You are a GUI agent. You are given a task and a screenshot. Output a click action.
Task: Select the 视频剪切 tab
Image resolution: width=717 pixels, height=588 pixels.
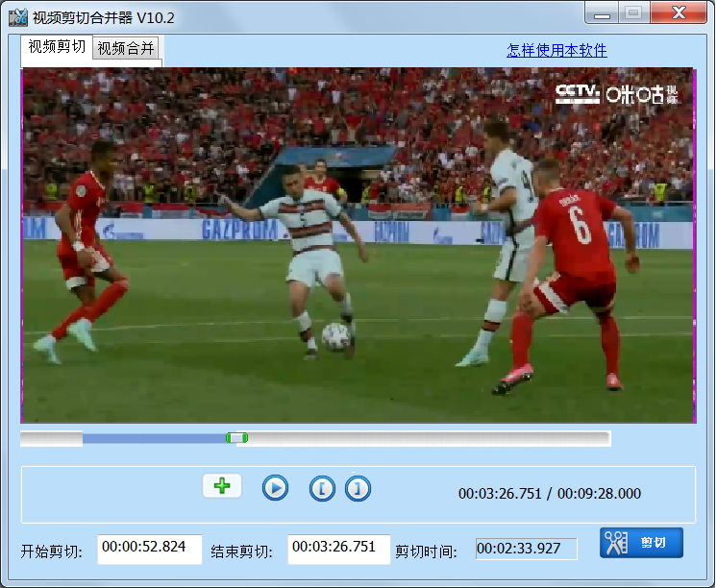57,47
